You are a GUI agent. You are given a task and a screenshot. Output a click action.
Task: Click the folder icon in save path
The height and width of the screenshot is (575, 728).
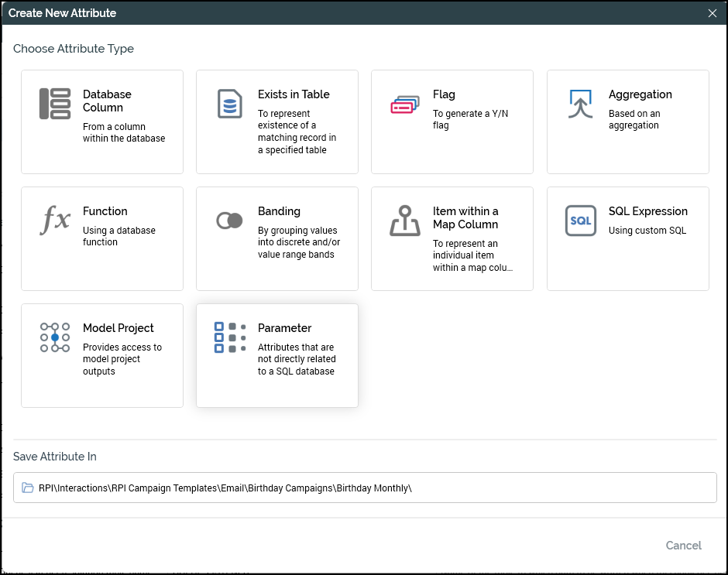tap(28, 488)
